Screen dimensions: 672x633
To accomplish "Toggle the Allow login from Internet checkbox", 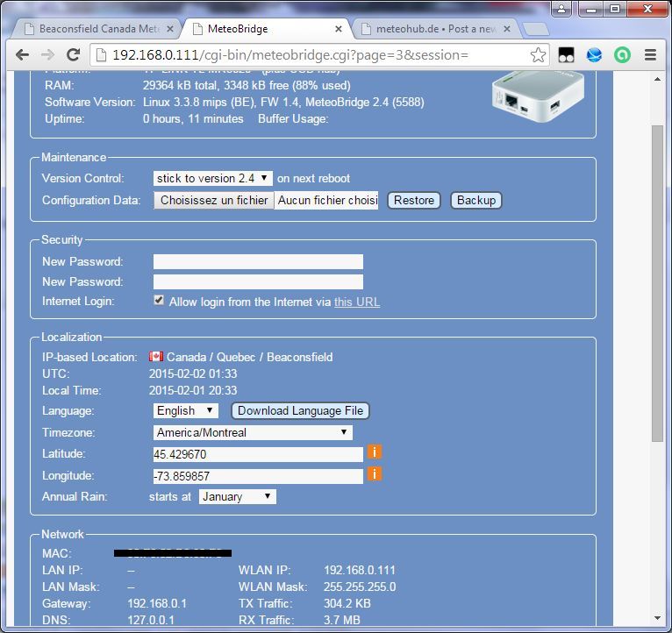I will point(159,301).
